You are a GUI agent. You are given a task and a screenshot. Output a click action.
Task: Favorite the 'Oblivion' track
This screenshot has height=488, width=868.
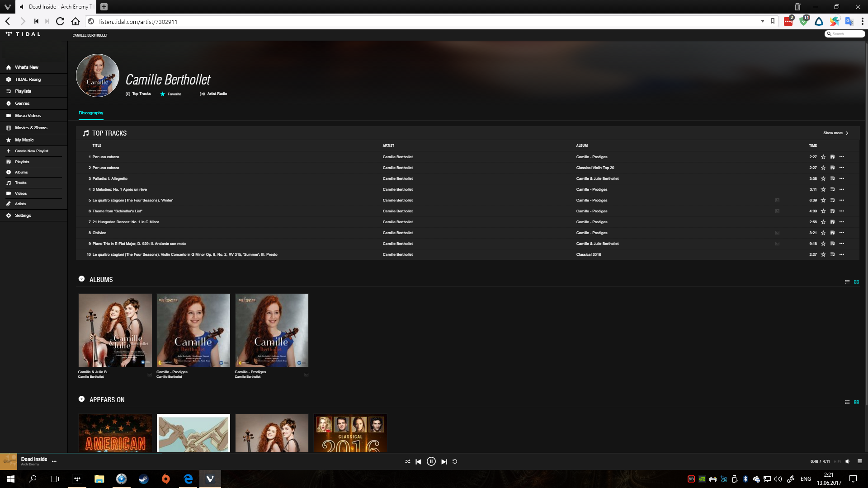pos(823,233)
